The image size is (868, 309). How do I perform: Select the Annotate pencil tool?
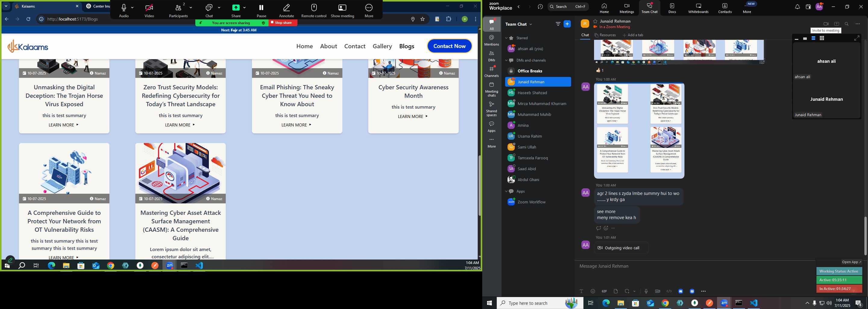[286, 11]
